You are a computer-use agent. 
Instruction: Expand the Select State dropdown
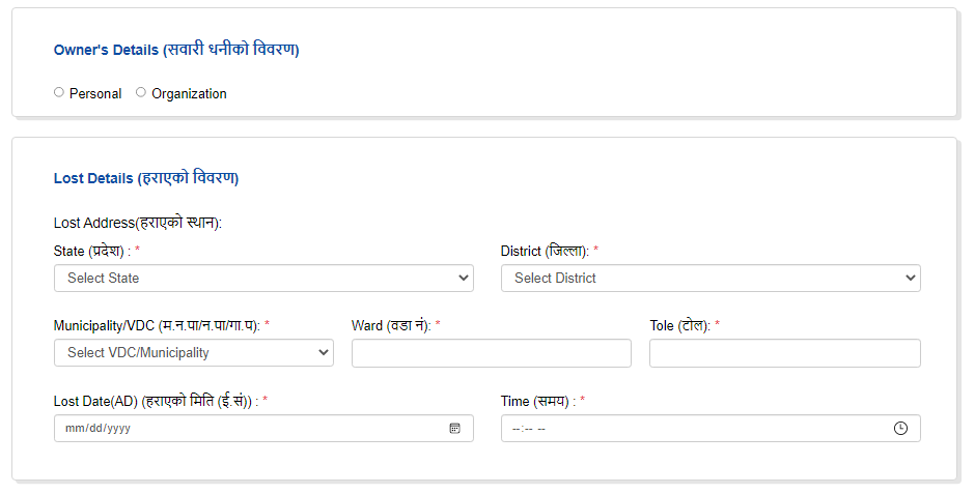(x=264, y=278)
